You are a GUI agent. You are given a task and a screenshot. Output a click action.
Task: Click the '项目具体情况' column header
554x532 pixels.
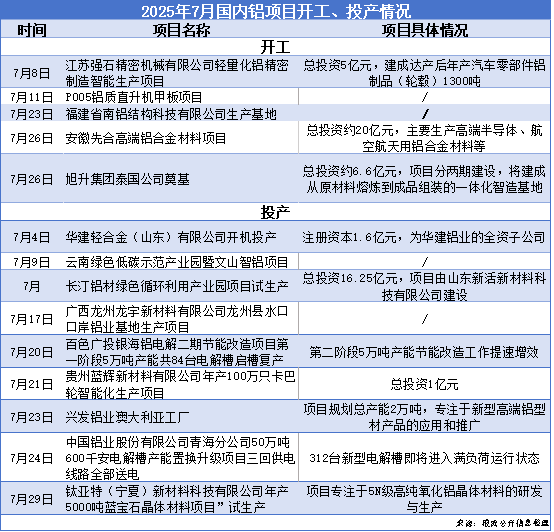pos(424,30)
